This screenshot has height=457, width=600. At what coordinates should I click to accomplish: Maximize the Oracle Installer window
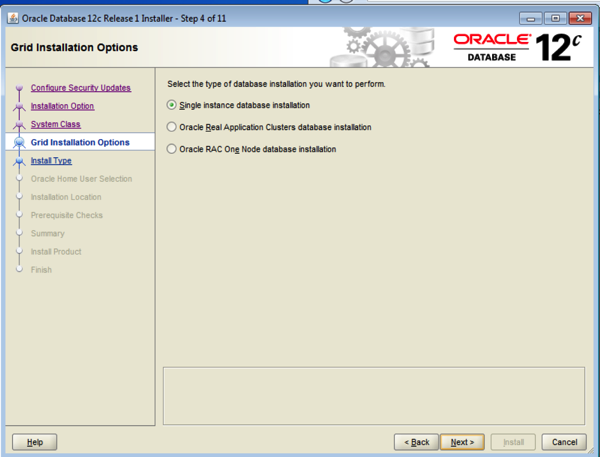click(555, 18)
